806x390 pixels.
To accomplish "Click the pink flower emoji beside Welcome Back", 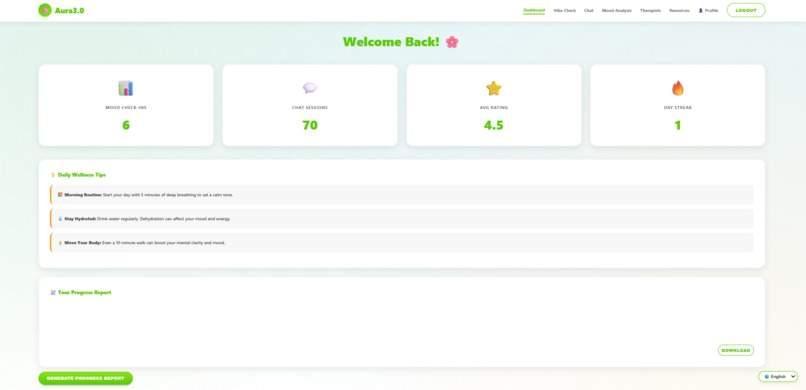I will point(452,42).
